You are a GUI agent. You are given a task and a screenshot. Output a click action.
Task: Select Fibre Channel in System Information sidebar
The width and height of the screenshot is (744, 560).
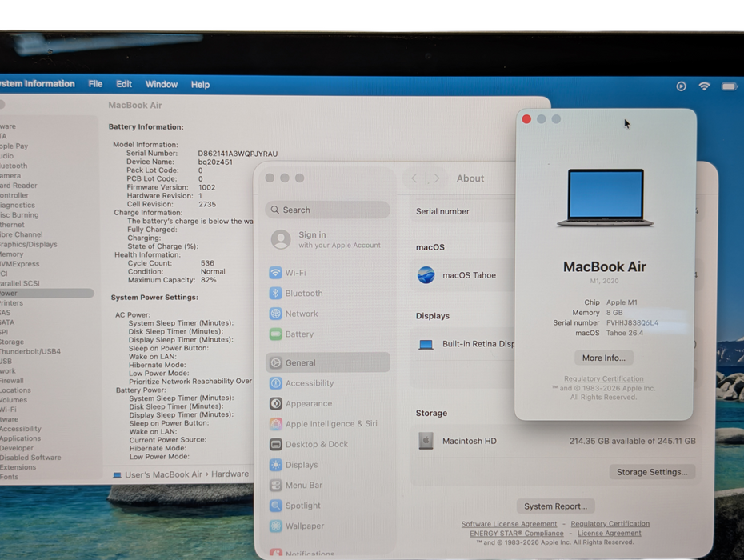click(22, 234)
